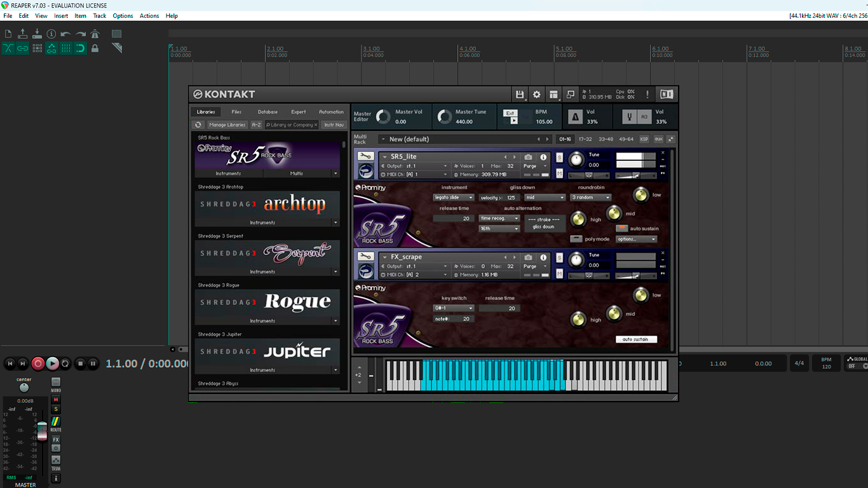This screenshot has height=488, width=868.
Task: Open the Track menu in REAPER
Action: click(x=100, y=16)
